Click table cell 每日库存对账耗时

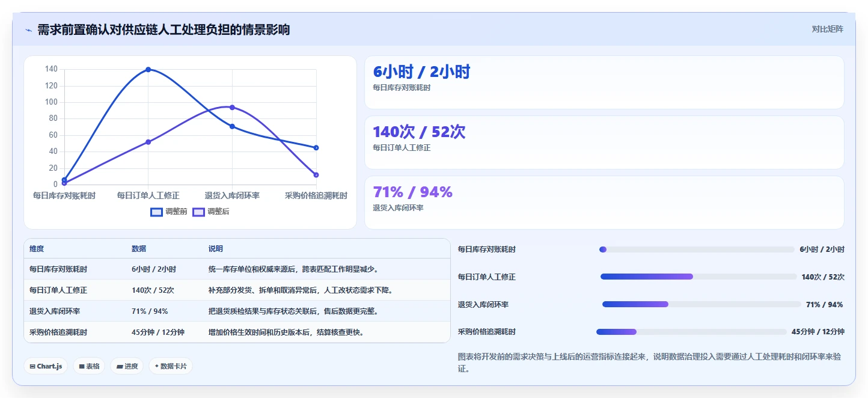pyautogui.click(x=58, y=269)
